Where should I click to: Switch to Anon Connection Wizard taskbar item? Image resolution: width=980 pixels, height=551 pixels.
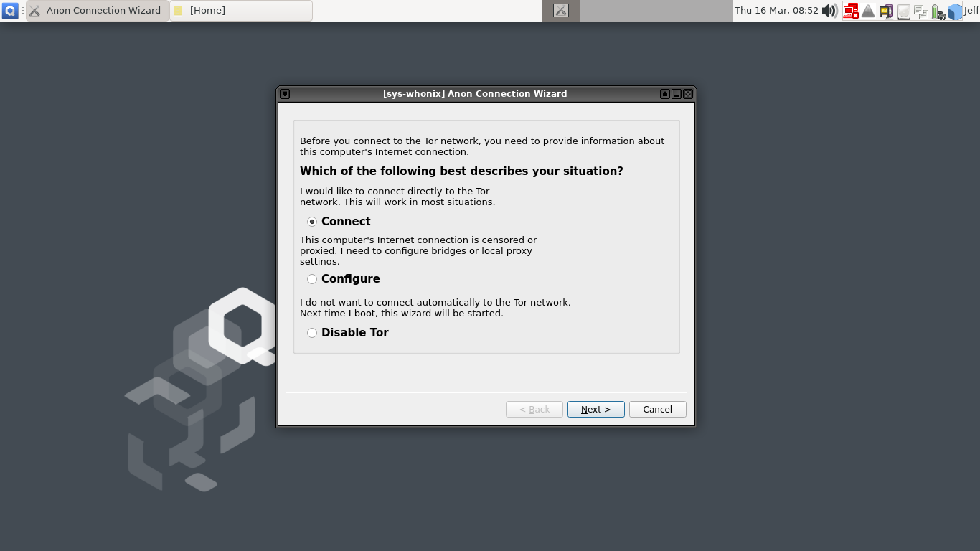pos(98,11)
